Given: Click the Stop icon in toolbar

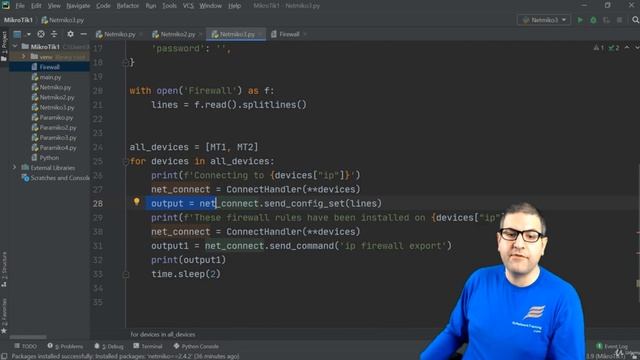Looking at the screenshot, I should coord(619,20).
